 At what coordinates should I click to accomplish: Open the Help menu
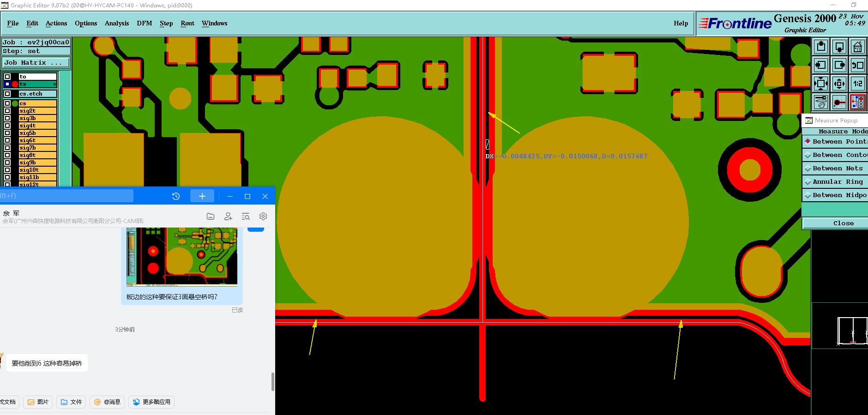click(x=681, y=23)
